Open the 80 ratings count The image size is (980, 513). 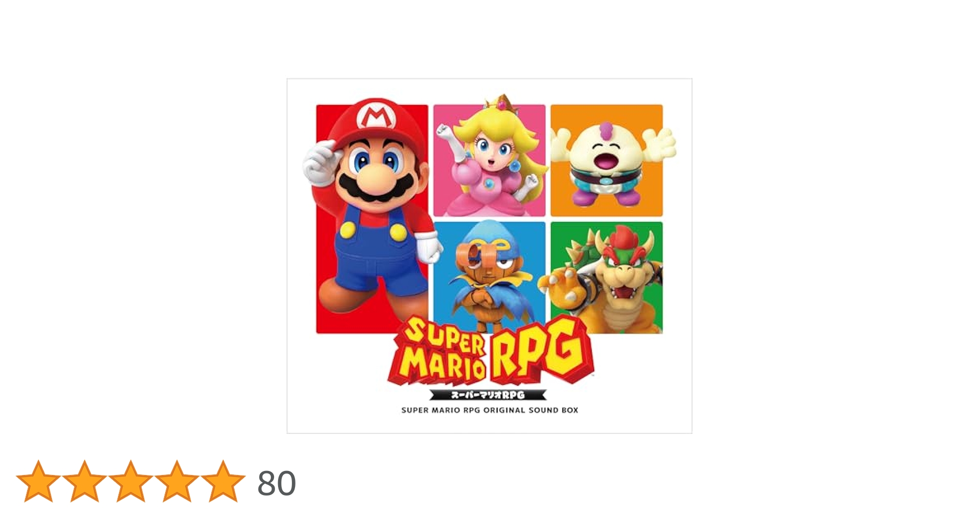pyautogui.click(x=277, y=483)
